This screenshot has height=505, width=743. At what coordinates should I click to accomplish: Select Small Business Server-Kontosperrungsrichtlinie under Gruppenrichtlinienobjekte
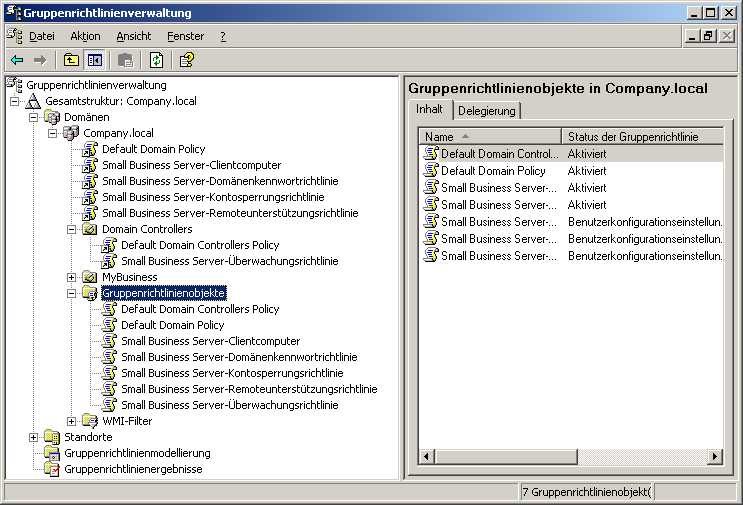tap(232, 373)
